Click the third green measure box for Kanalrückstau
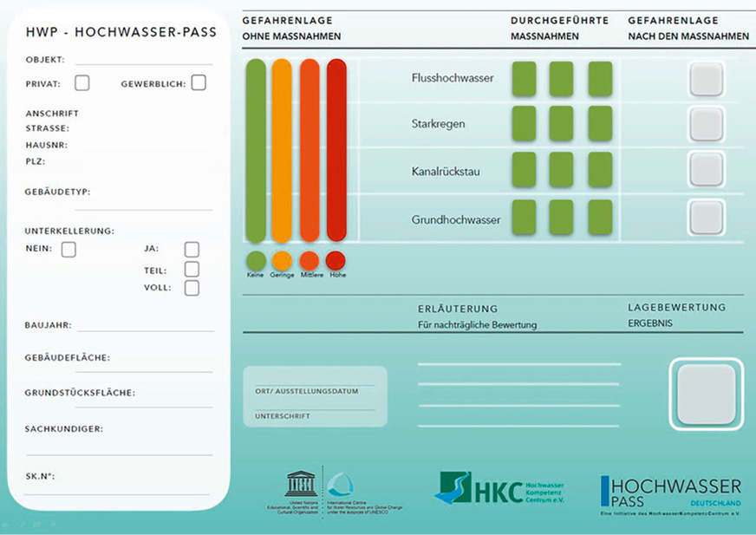756x535 pixels. [x=600, y=170]
